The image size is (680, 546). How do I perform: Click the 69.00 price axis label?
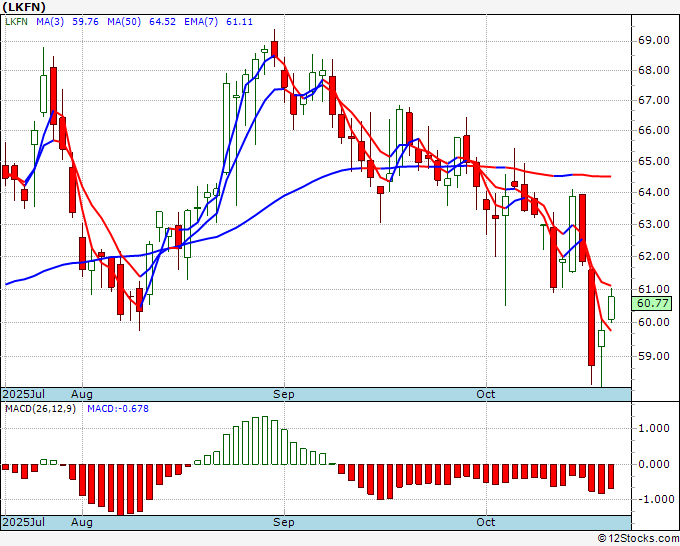(x=654, y=41)
